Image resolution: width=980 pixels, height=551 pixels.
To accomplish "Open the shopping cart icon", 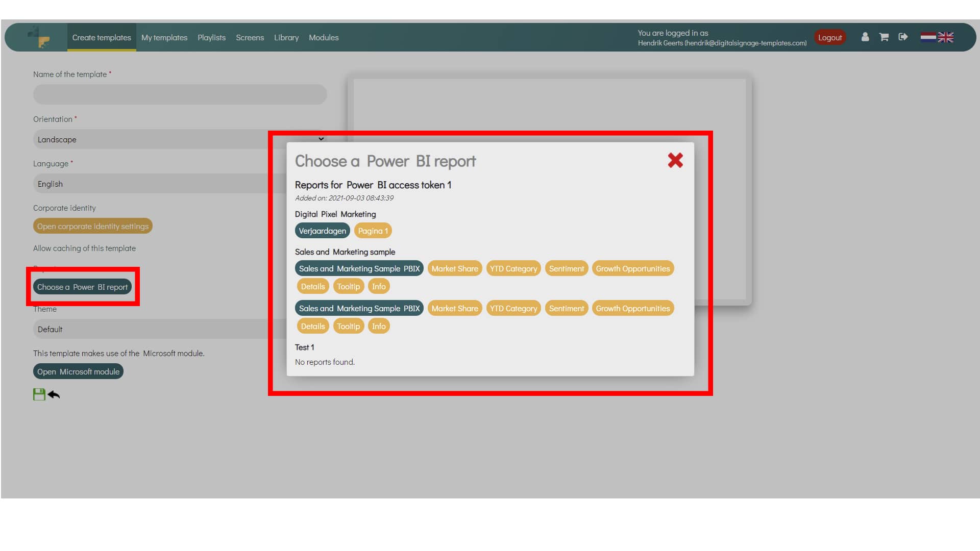I will click(884, 37).
